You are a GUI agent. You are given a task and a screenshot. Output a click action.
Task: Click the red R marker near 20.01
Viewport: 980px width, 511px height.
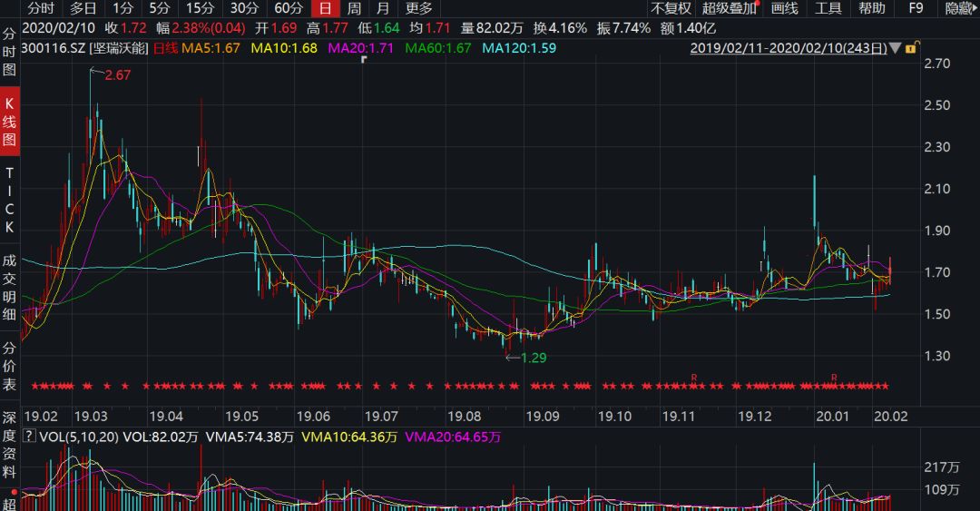(x=833, y=377)
